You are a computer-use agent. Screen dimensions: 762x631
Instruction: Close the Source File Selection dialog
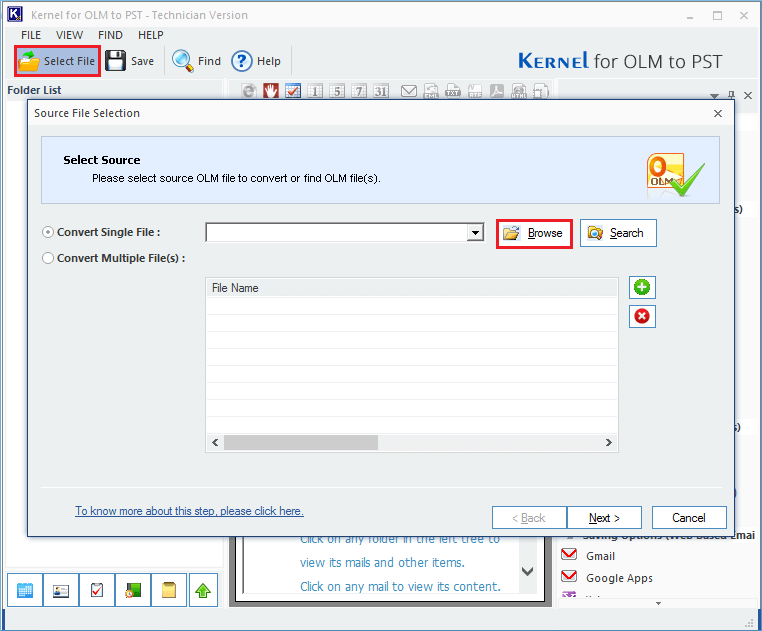click(x=718, y=113)
